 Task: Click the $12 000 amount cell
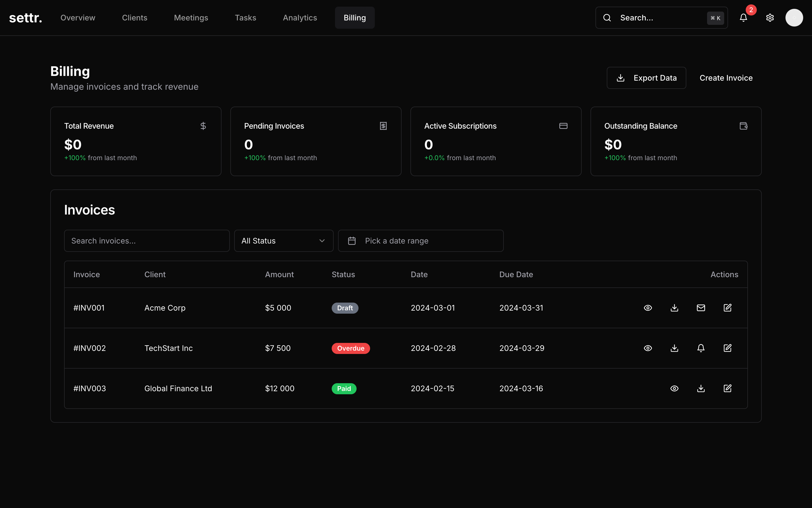280,388
